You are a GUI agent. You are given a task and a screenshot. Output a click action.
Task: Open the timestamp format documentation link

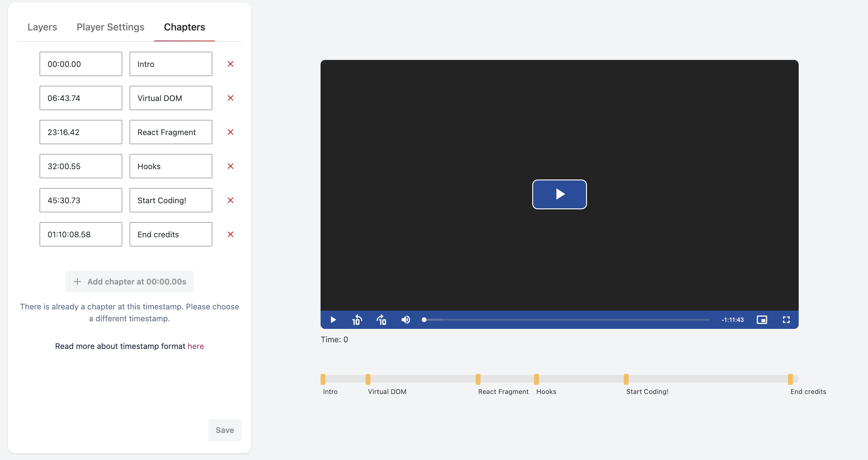click(x=196, y=346)
